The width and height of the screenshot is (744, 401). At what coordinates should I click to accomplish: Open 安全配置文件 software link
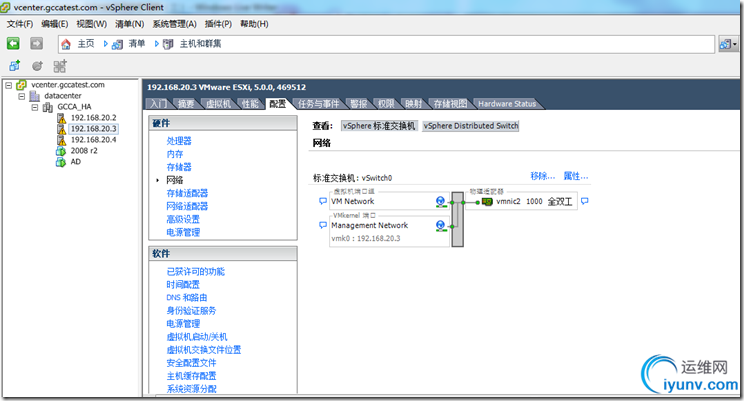(x=191, y=363)
